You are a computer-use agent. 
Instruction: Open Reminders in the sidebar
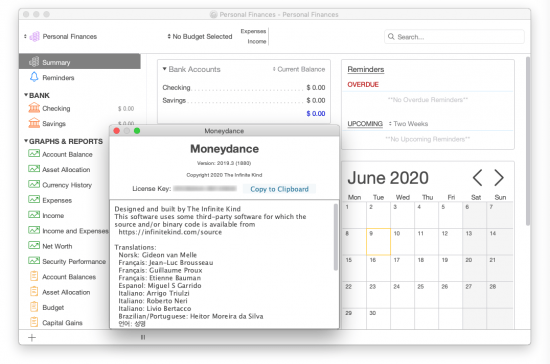click(58, 77)
